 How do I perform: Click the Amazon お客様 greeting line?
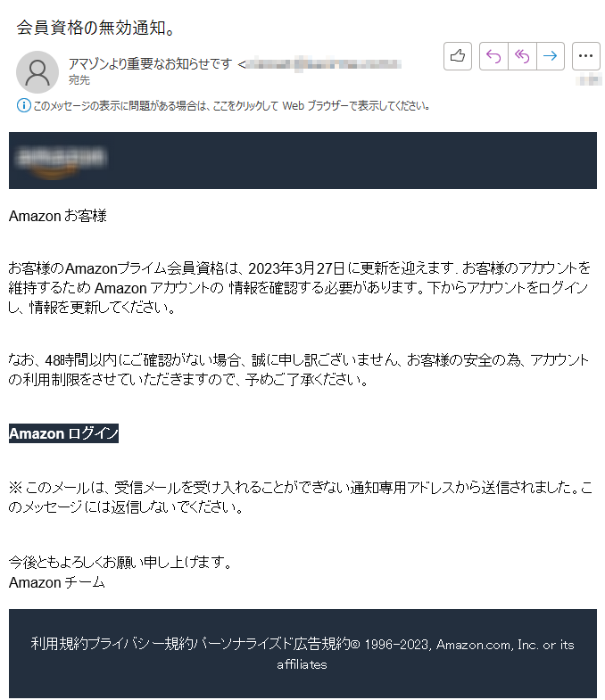pyautogui.click(x=58, y=216)
